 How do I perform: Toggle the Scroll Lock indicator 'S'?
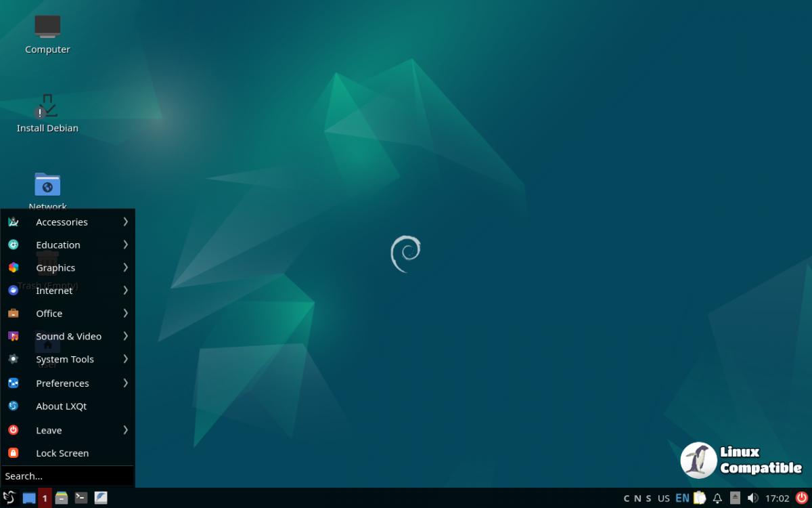coord(648,499)
